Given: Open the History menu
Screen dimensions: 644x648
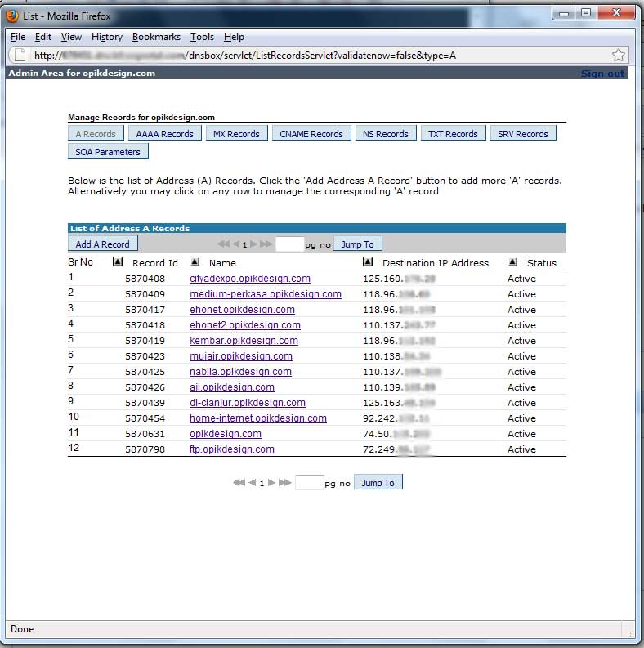Looking at the screenshot, I should click(x=106, y=37).
